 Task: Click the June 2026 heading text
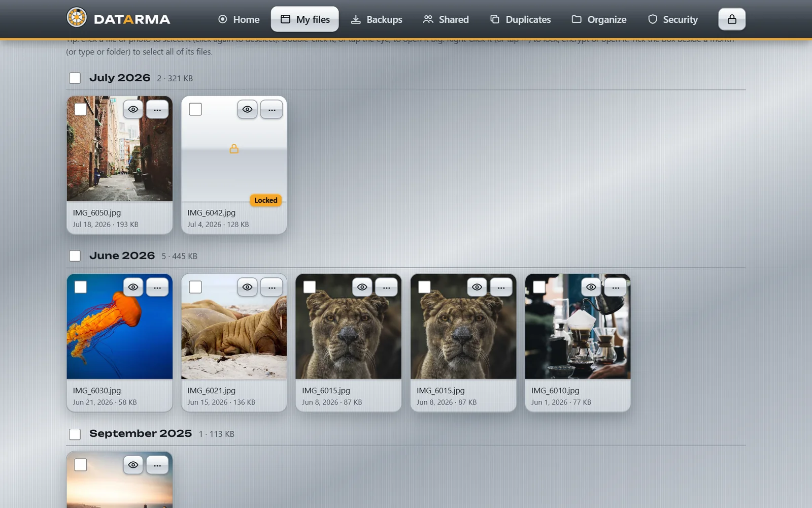[x=122, y=256]
